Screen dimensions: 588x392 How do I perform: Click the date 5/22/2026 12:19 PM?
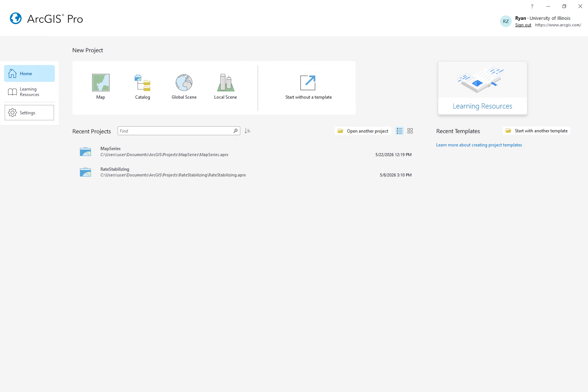pyautogui.click(x=393, y=155)
